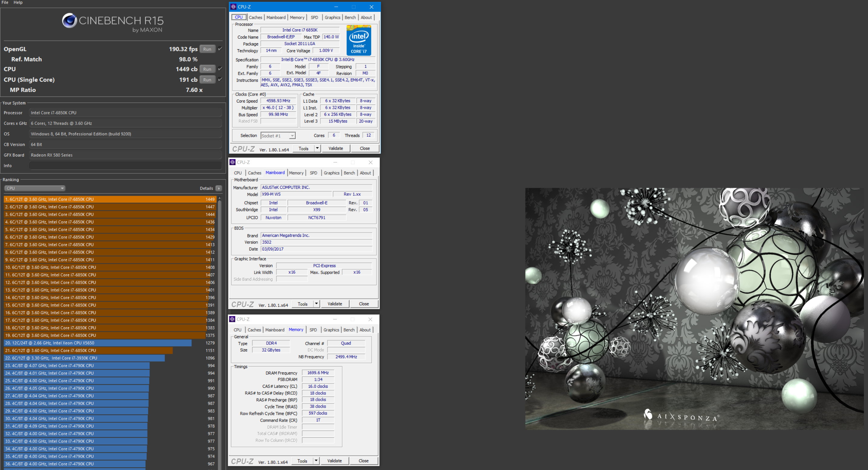Click the BIOS version 3502 field

click(x=317, y=242)
